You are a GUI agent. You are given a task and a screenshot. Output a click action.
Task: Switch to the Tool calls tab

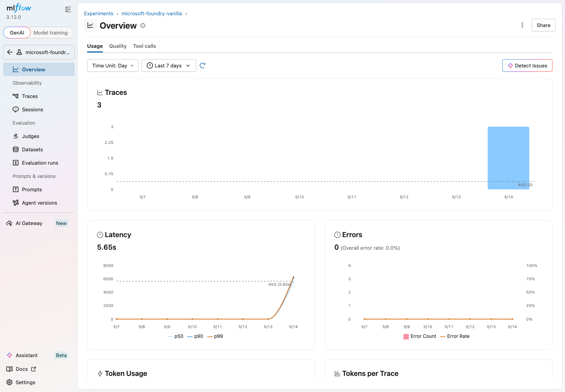(144, 46)
